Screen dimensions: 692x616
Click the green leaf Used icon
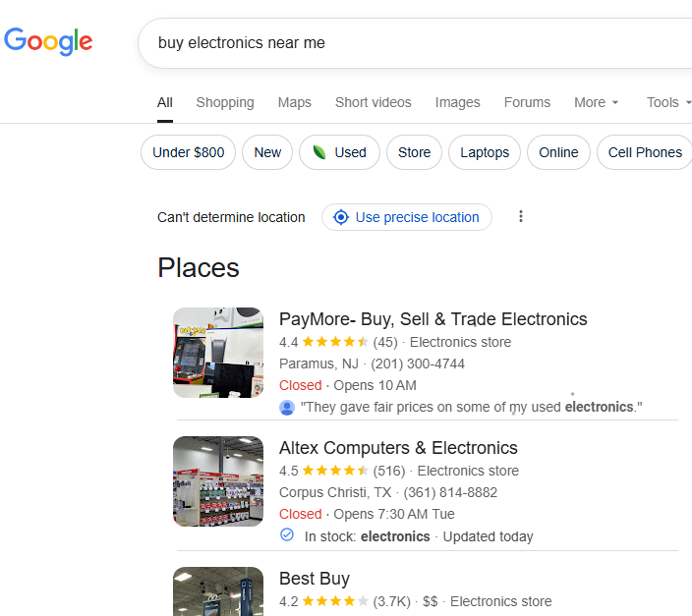tap(318, 152)
